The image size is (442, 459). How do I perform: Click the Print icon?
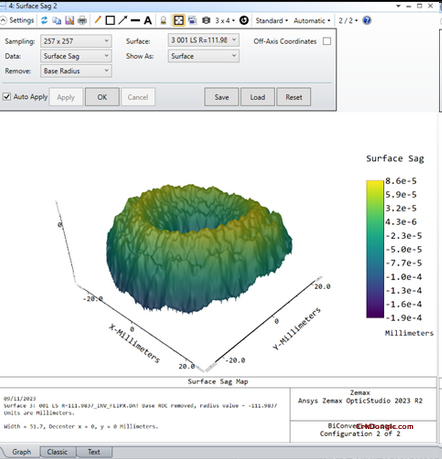pyautogui.click(x=82, y=21)
